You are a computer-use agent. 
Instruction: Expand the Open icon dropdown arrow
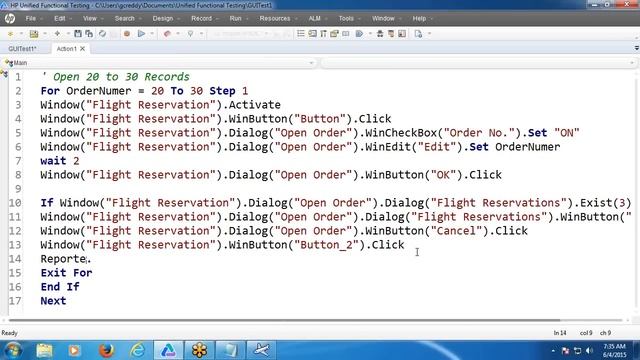[44, 34]
